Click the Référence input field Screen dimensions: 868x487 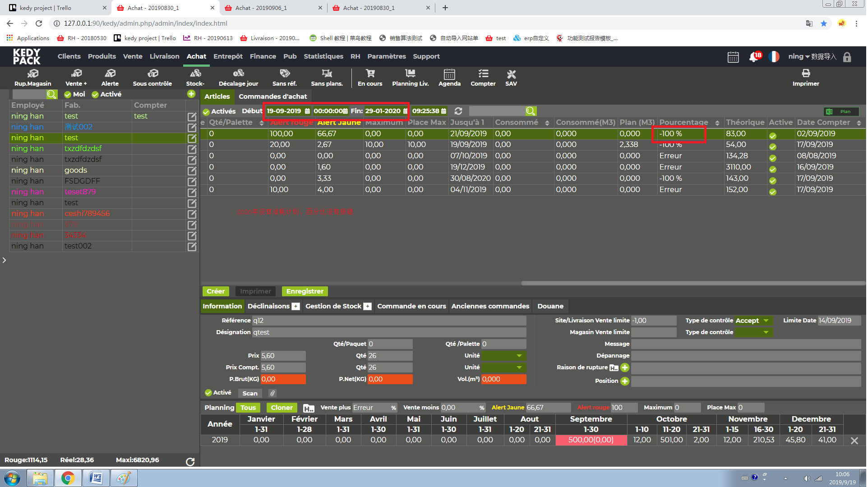[x=389, y=321]
